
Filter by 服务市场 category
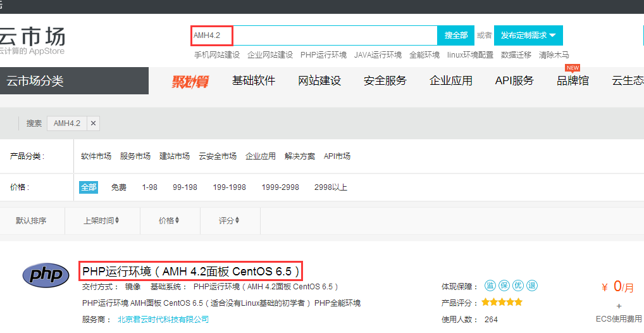pyautogui.click(x=135, y=156)
